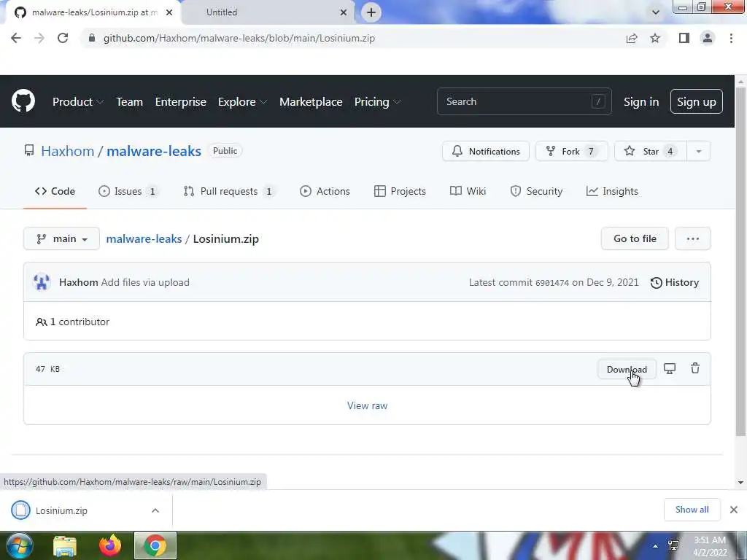Expand Losinium.zip download item options

click(155, 510)
